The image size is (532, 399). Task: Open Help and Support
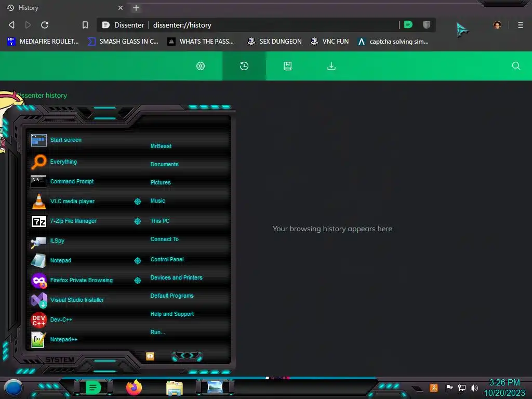pos(172,314)
